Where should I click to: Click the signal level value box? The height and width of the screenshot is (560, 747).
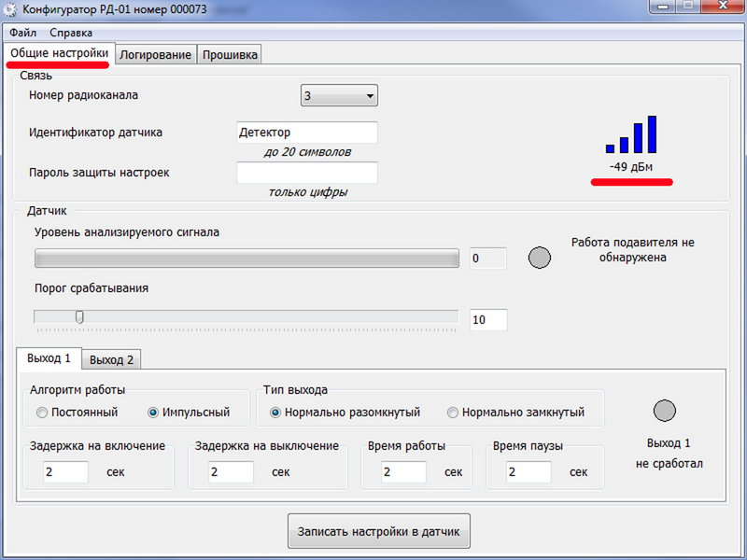[x=488, y=259]
